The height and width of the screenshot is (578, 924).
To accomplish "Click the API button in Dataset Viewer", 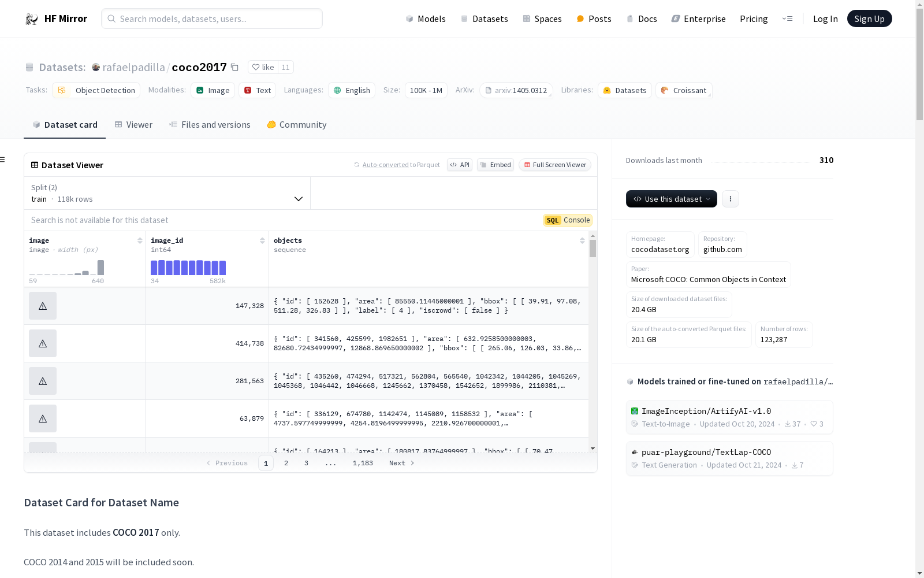I will 460,165.
